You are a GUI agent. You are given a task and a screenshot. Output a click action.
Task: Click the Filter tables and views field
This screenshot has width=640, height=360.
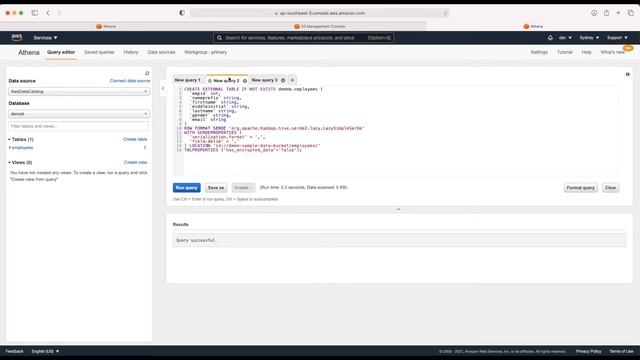coord(79,126)
